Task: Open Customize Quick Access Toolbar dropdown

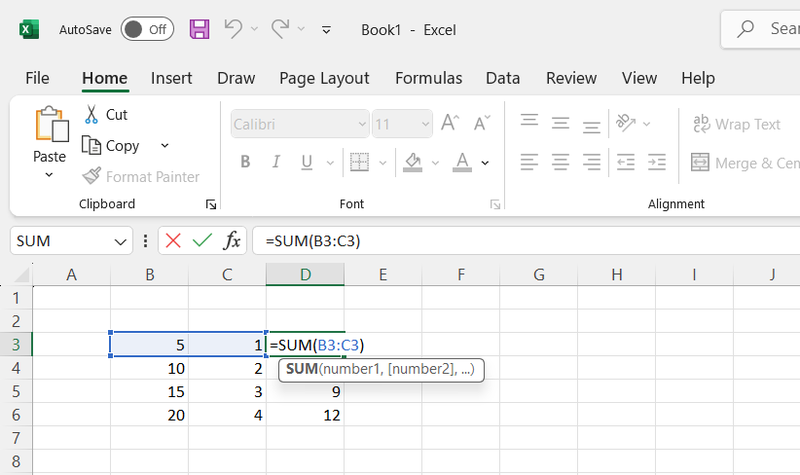Action: (x=327, y=30)
